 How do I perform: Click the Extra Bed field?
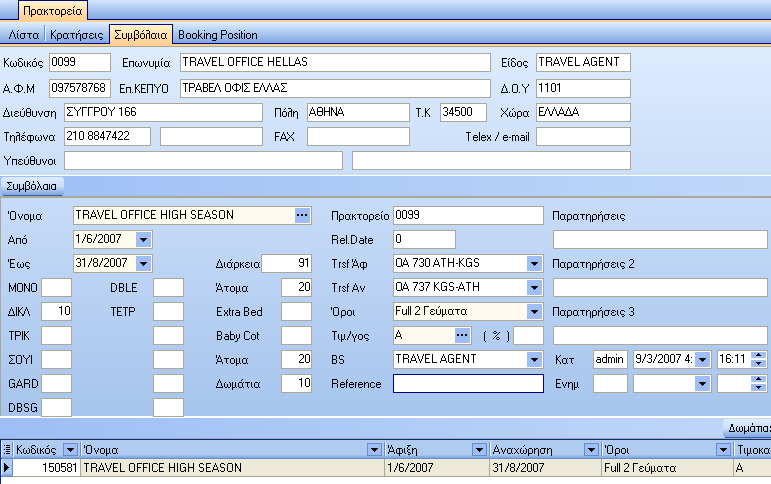(x=297, y=311)
